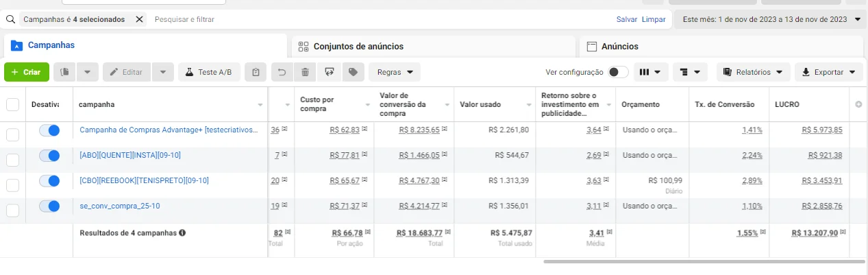Switch to the Conjuntos de anúncios tab
This screenshot has height=275, width=868.
358,47
